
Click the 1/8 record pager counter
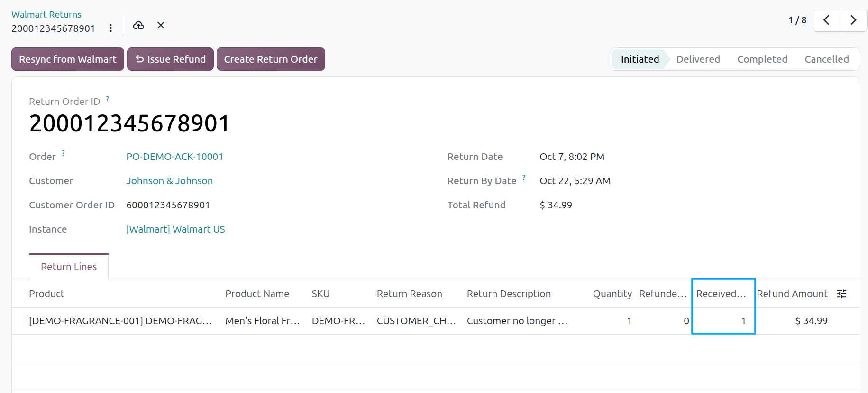tap(797, 20)
